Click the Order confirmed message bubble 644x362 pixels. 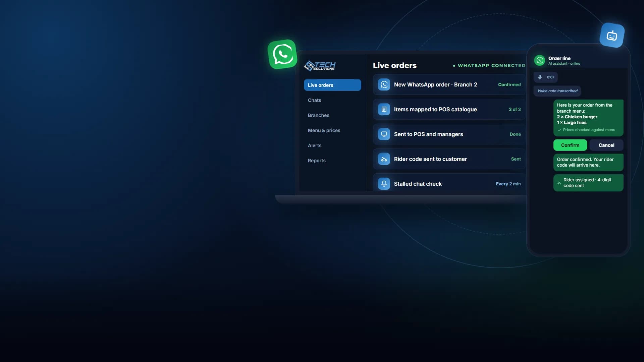[588, 162]
